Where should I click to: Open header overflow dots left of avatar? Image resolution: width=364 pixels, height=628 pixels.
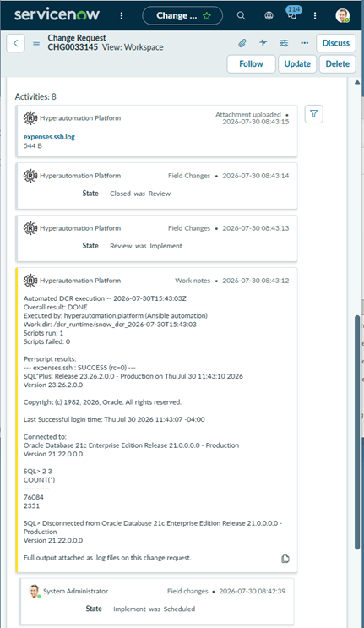tap(315, 15)
